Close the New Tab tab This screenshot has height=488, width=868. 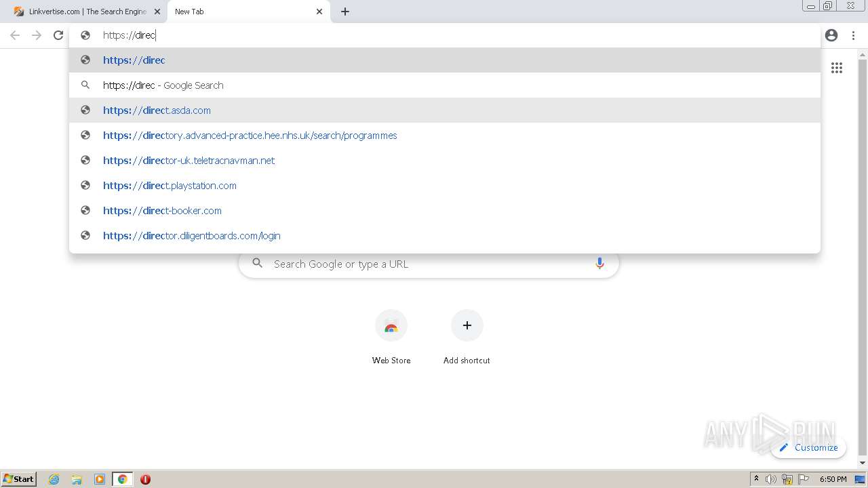(x=319, y=12)
